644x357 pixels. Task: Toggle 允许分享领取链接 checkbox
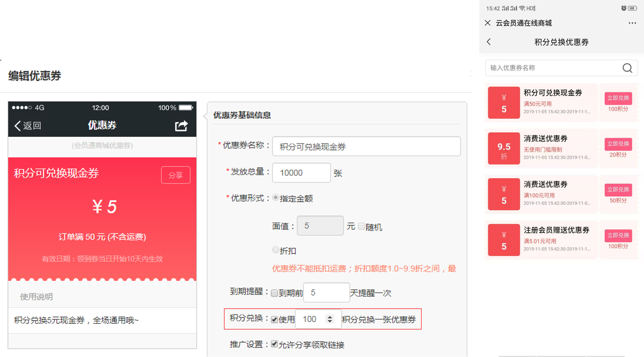(274, 344)
